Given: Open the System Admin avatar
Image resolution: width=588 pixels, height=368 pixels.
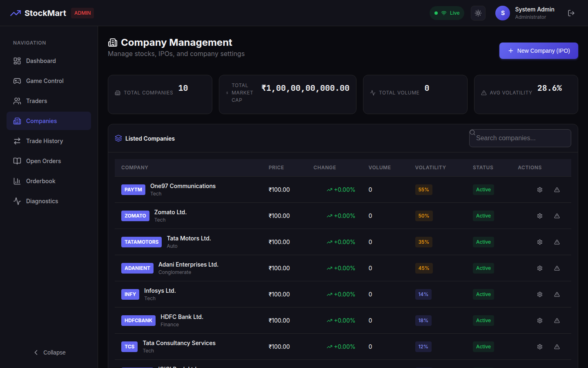Looking at the screenshot, I should 503,13.
